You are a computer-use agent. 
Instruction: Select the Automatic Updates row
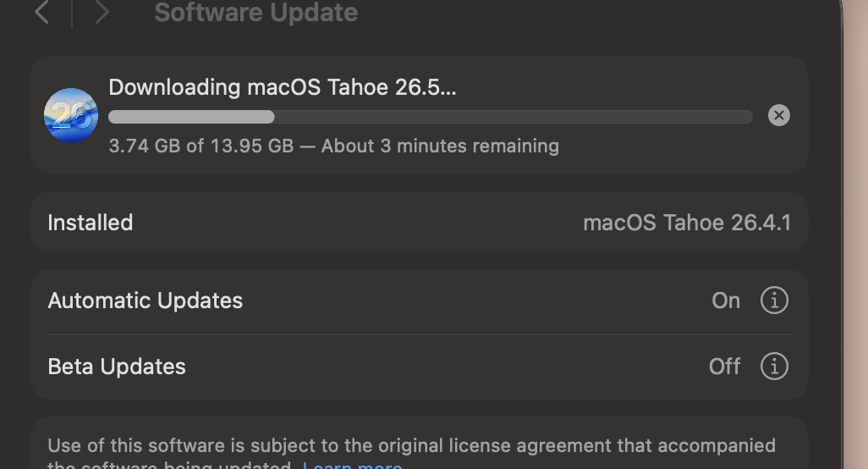tap(419, 301)
